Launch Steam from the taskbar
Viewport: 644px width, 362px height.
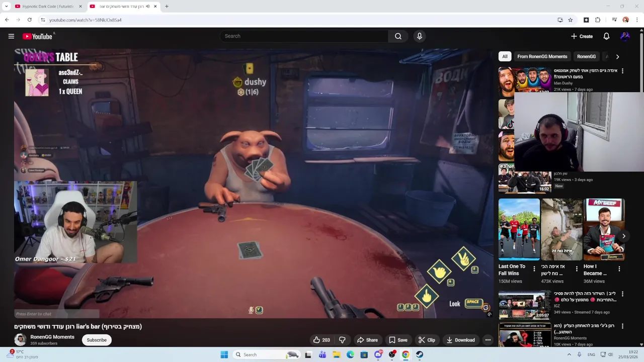[x=419, y=354]
